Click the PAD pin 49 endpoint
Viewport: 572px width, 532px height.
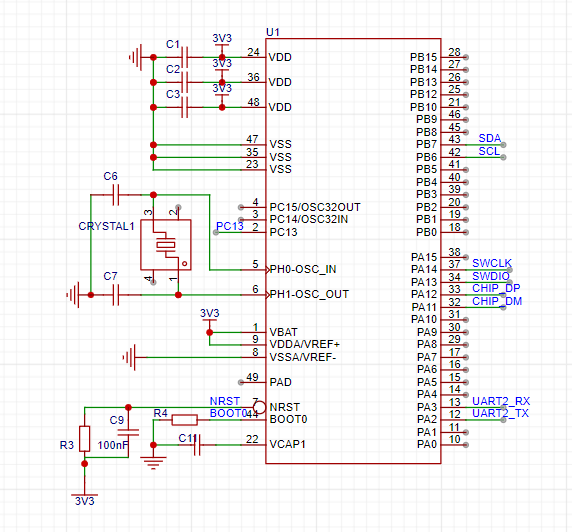pos(241,382)
